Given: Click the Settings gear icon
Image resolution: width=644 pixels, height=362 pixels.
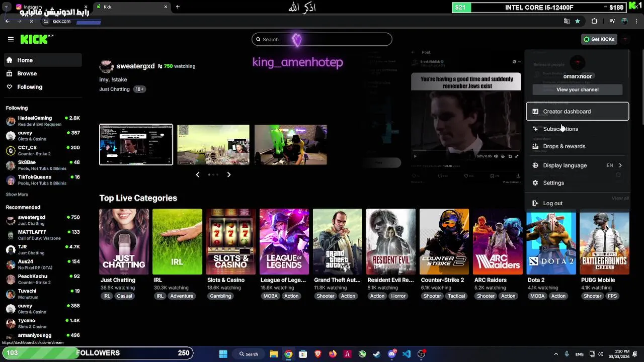Looking at the screenshot, I should point(535,183).
